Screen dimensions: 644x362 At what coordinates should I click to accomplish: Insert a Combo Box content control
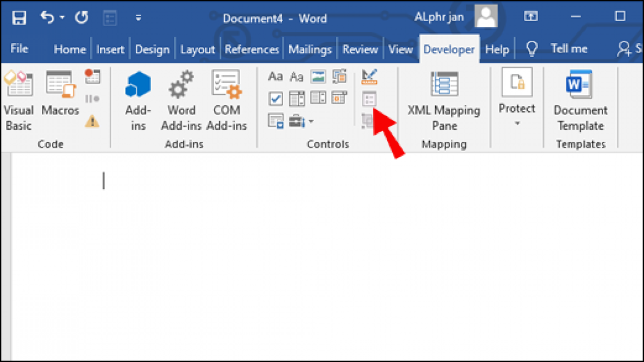(x=297, y=99)
